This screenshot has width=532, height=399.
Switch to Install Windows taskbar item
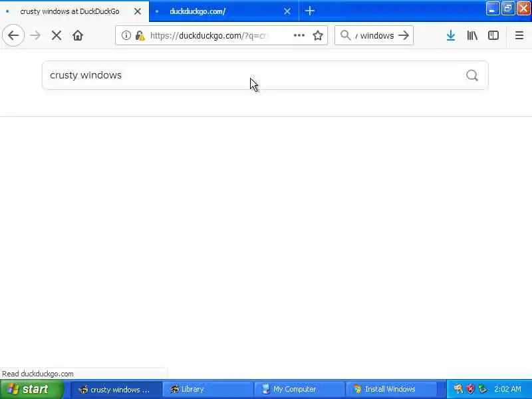point(391,389)
